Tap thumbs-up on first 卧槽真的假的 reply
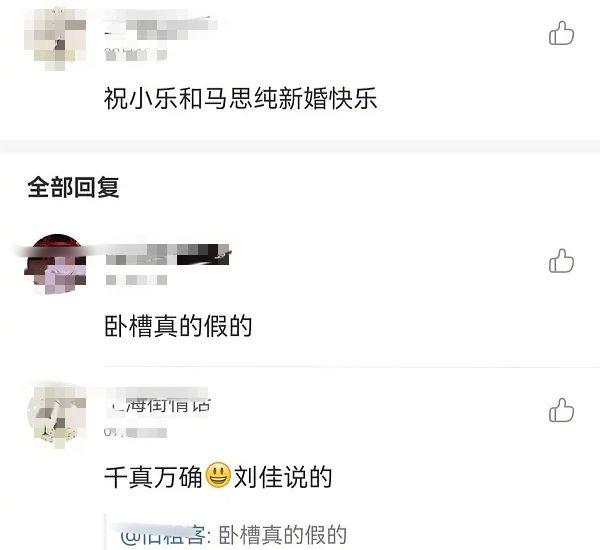 (x=561, y=261)
